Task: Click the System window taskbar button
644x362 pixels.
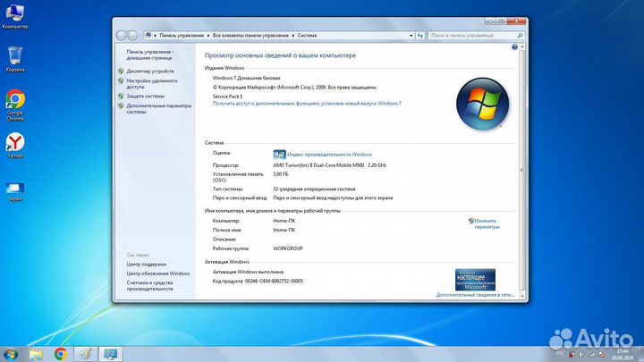Action: tap(110, 354)
